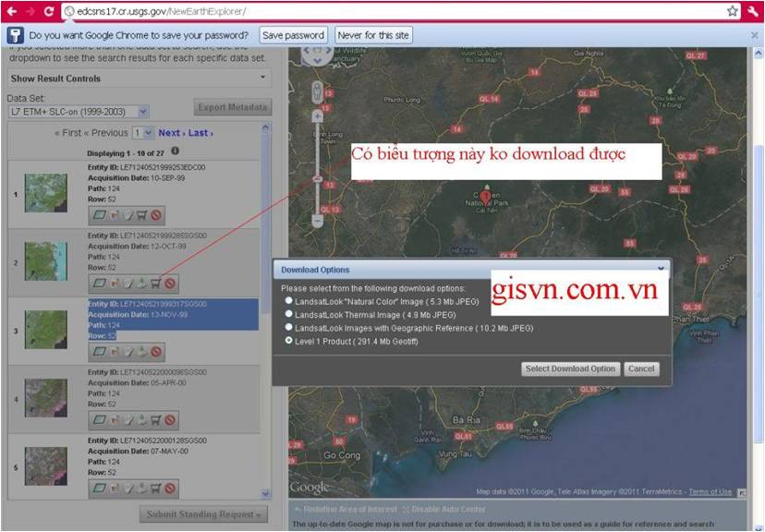Click download icon for the 05-APR-00 scene

click(142, 420)
